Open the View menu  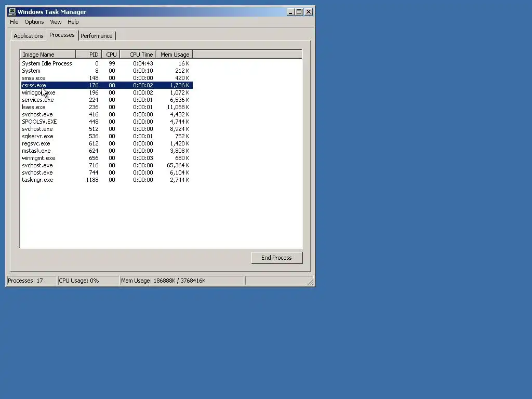tap(56, 22)
